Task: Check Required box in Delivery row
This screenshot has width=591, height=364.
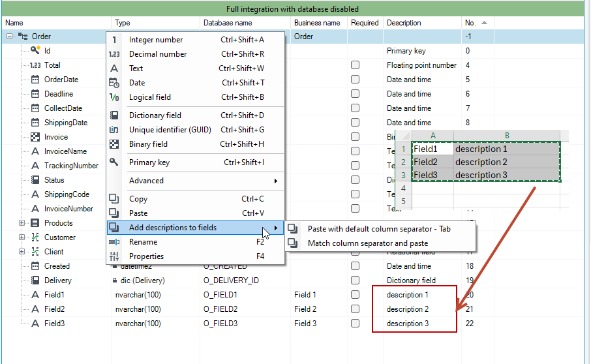Action: pos(355,281)
